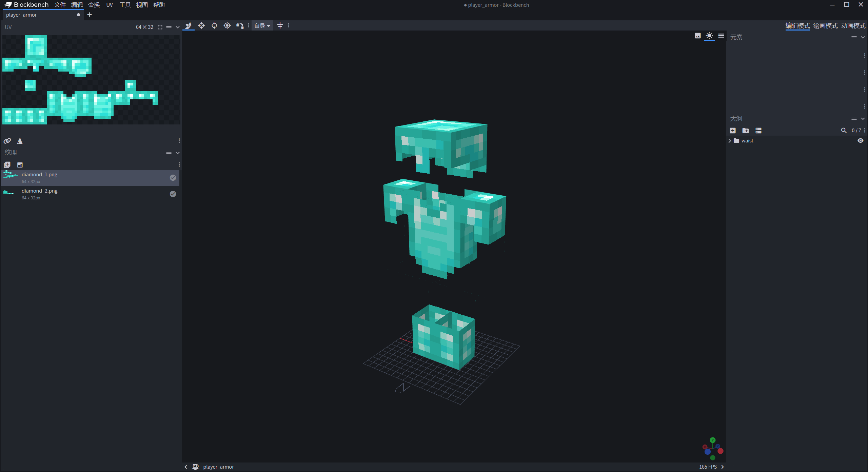The image size is (868, 472).
Task: Toggle outliner more options icon
Action: click(x=758, y=131)
